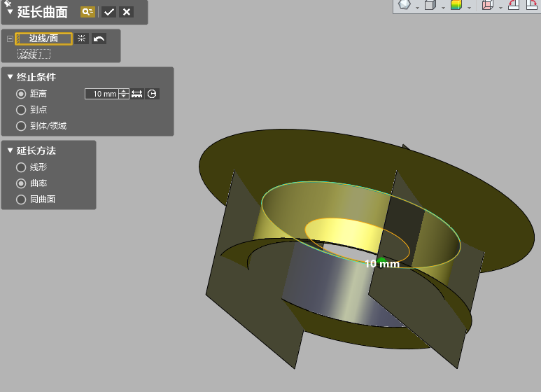Click the gradient color cube icon
This screenshot has height=392, width=541.
coord(456,5)
